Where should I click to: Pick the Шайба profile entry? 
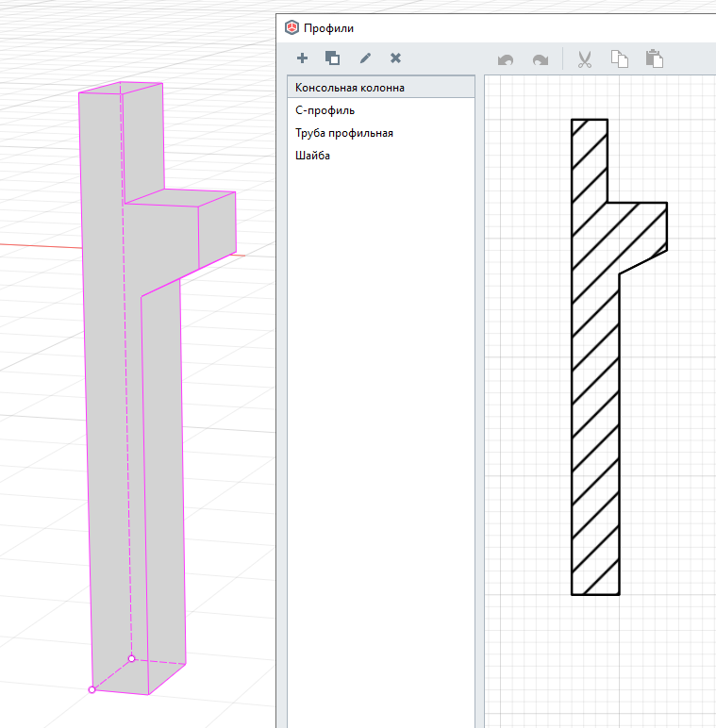click(312, 156)
